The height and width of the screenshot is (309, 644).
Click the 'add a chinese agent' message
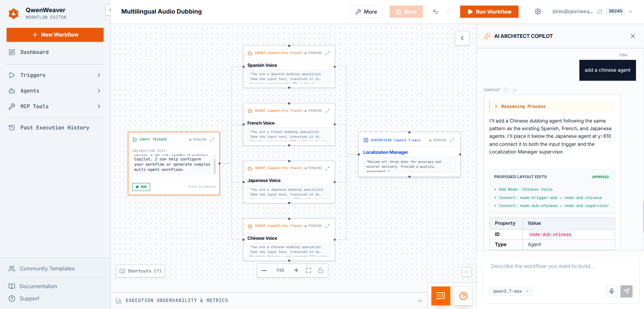pos(608,70)
